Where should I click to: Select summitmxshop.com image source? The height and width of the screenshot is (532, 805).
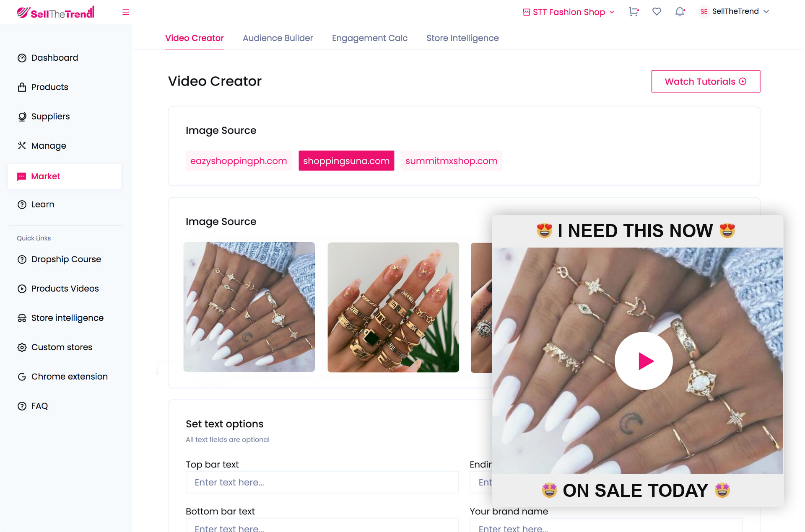[451, 161]
